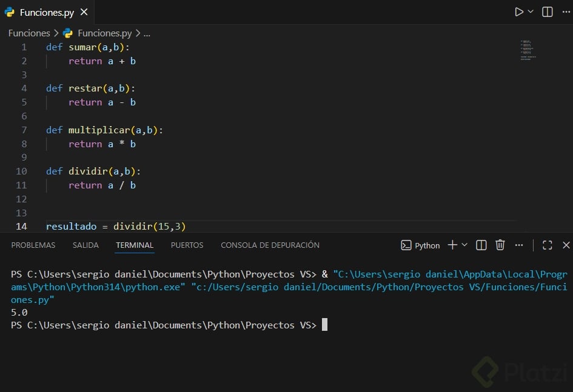Click the Python terminal shell label
Viewport: 573px width, 392px height.
click(x=420, y=245)
